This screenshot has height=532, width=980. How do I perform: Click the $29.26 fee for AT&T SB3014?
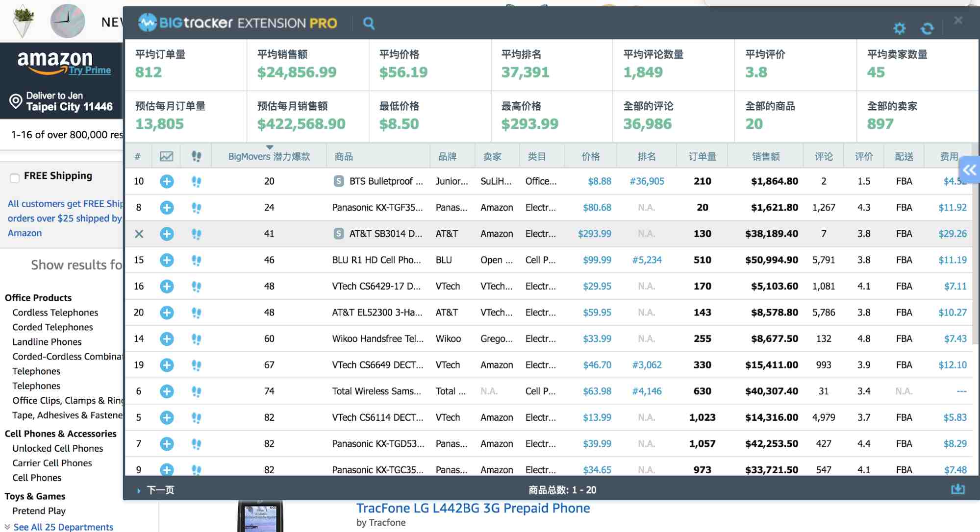pyautogui.click(x=953, y=234)
